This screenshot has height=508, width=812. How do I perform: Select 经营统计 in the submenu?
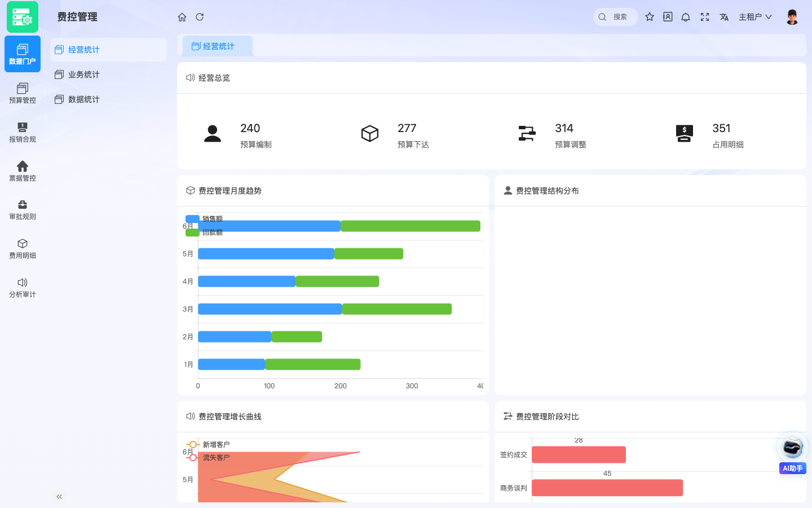tap(108, 50)
